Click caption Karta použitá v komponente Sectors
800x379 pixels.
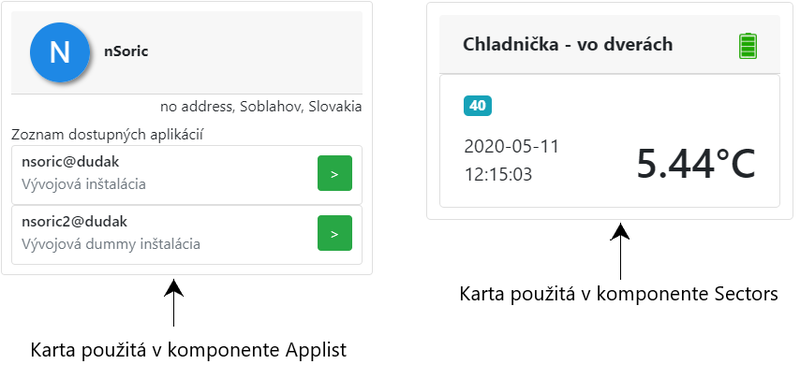point(619,294)
